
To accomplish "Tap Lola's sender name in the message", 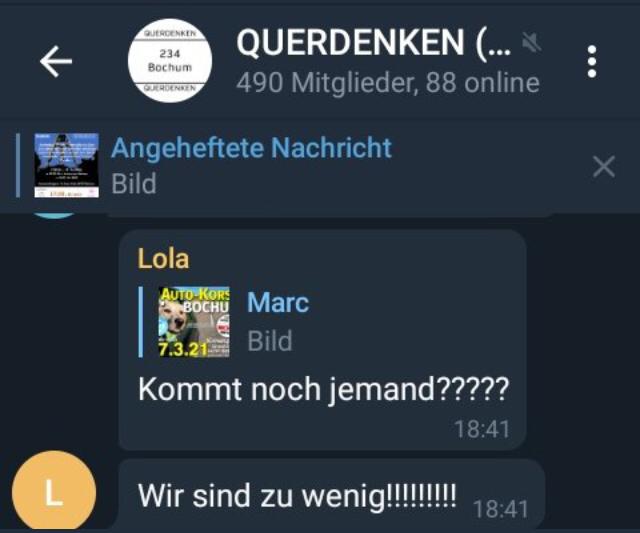I will tap(163, 259).
